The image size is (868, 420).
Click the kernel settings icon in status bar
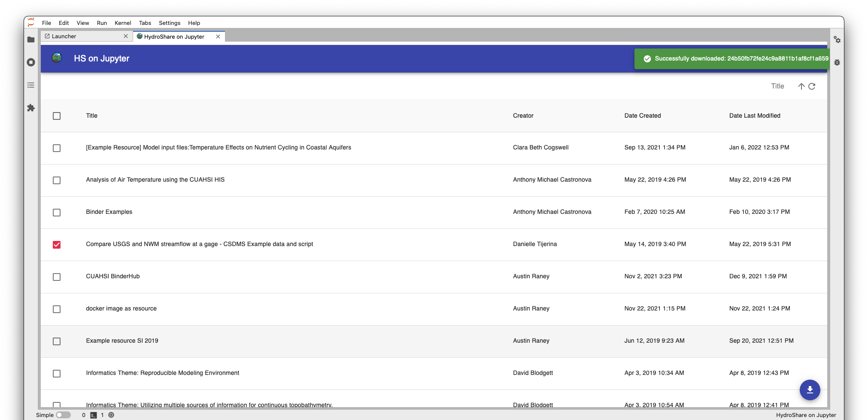[x=111, y=415]
